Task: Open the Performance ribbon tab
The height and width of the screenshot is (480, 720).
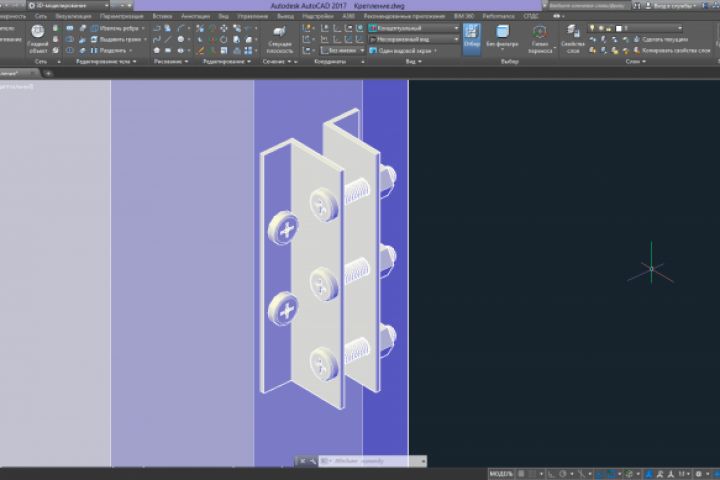Action: (x=498, y=16)
